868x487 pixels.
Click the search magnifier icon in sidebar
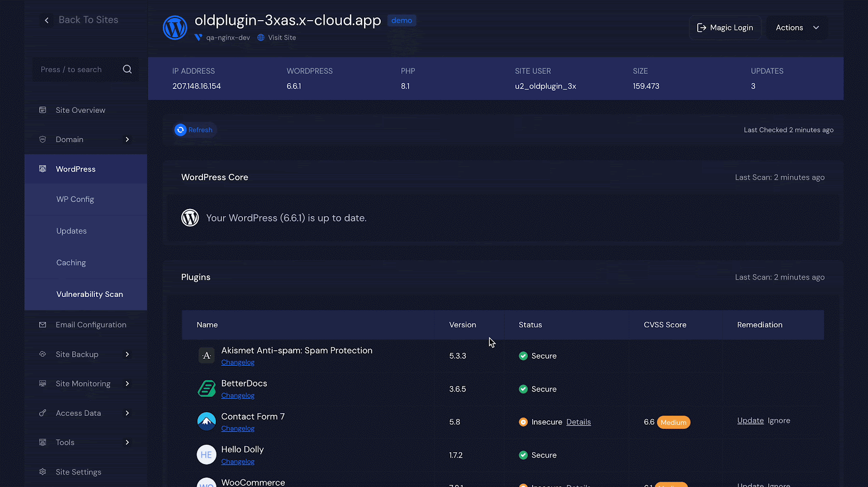(127, 69)
